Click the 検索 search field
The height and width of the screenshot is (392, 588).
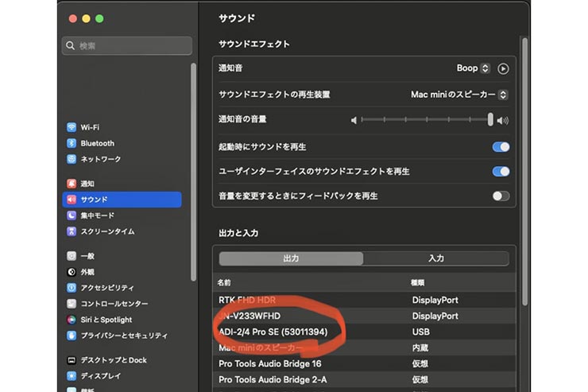(127, 46)
